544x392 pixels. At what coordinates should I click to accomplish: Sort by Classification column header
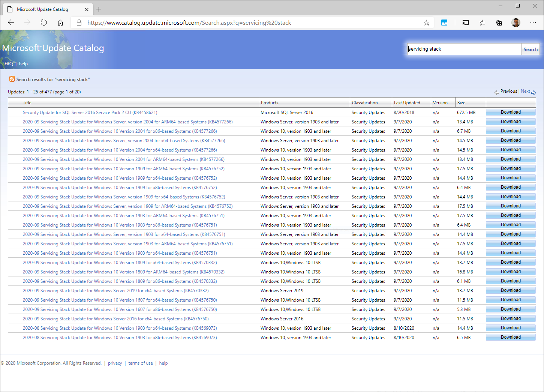tap(365, 103)
